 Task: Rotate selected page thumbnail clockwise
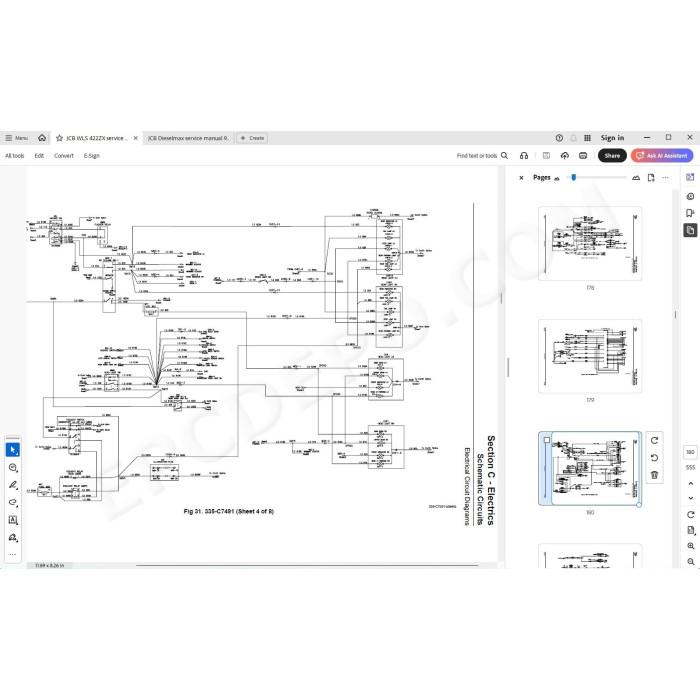tap(654, 441)
